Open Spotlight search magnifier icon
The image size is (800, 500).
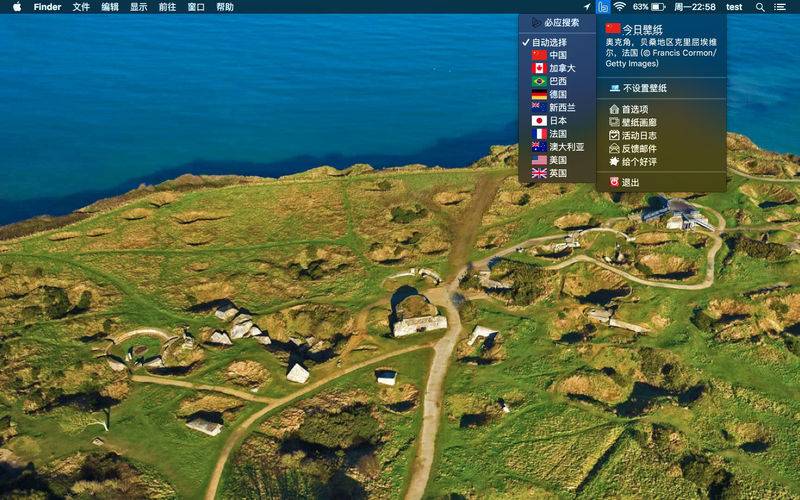[760, 7]
